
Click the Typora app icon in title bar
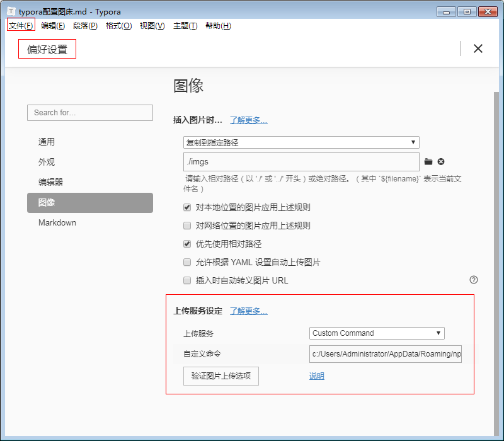11,11
